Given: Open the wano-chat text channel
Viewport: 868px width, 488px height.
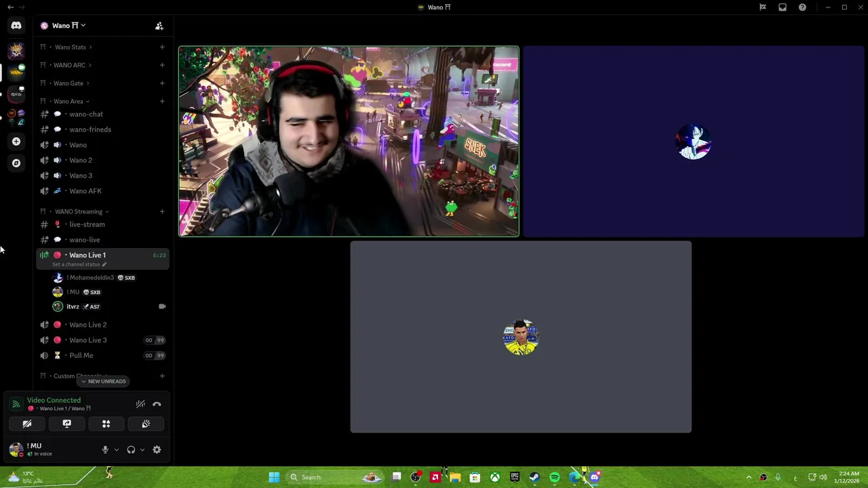Looking at the screenshot, I should (102, 115).
